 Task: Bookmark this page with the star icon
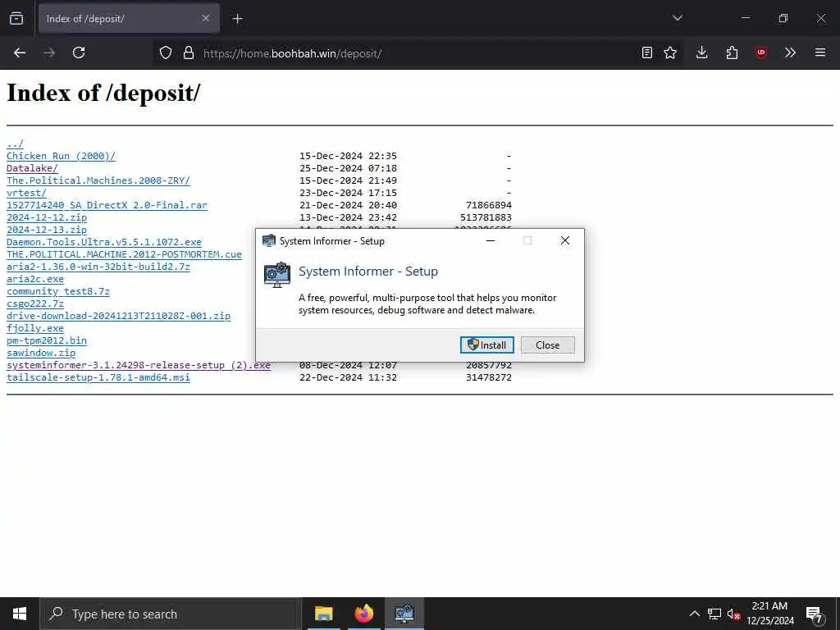[x=670, y=52]
